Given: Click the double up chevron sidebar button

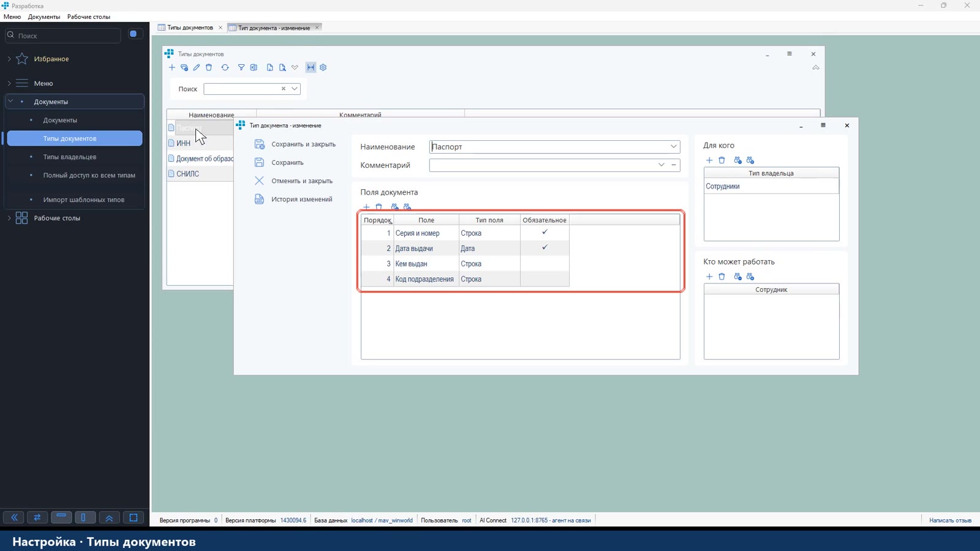Looking at the screenshot, I should click(x=109, y=517).
